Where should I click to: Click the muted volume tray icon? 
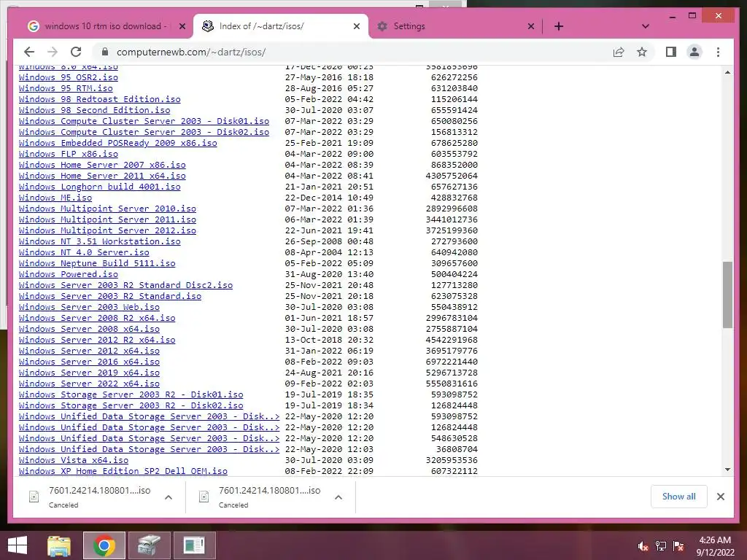point(643,546)
